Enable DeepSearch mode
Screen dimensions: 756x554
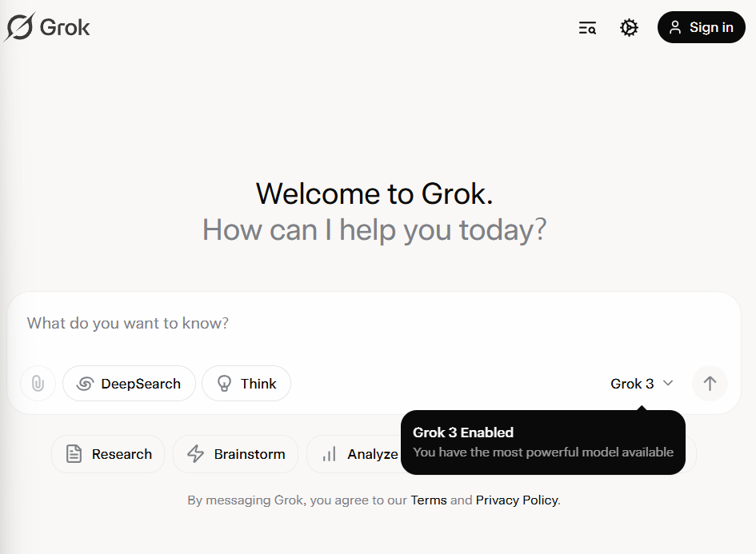[x=129, y=383]
